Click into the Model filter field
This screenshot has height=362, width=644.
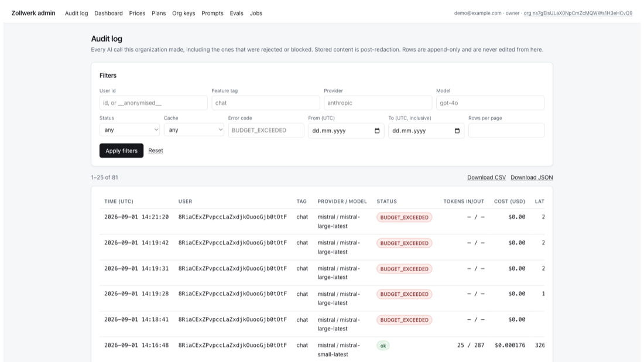(490, 103)
